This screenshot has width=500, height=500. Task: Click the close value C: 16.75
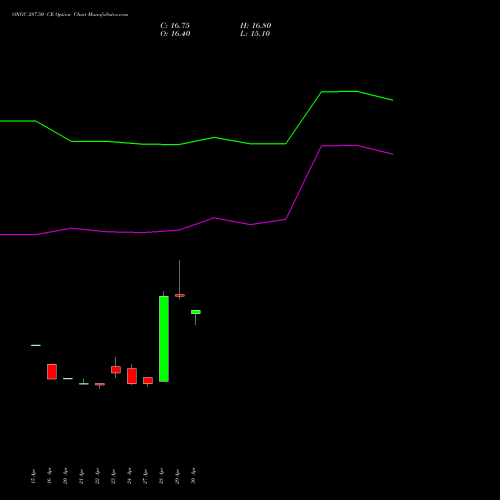tap(175, 26)
